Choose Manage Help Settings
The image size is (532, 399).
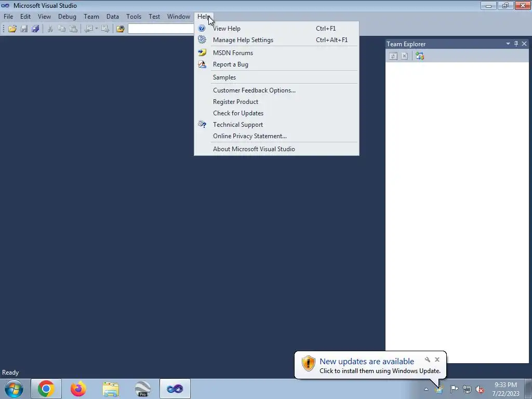[x=276, y=39]
